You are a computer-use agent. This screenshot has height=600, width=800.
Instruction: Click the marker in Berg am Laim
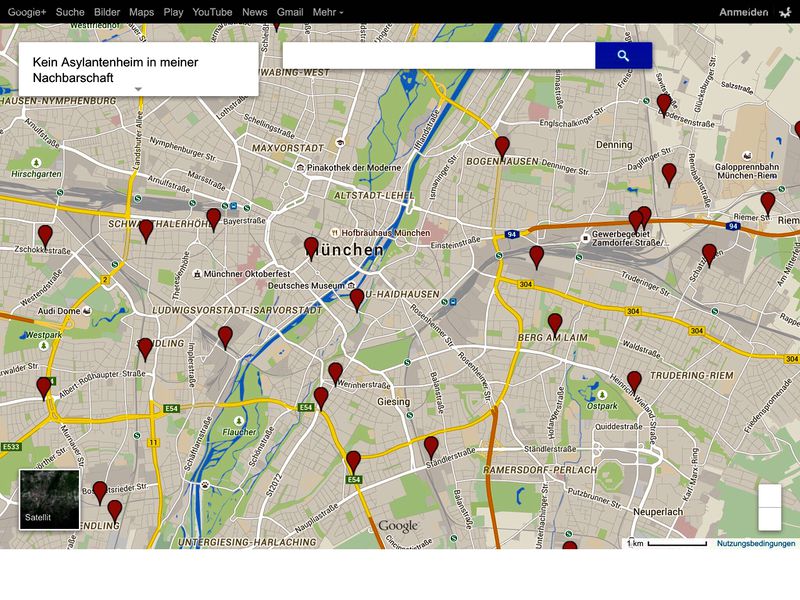tap(553, 320)
